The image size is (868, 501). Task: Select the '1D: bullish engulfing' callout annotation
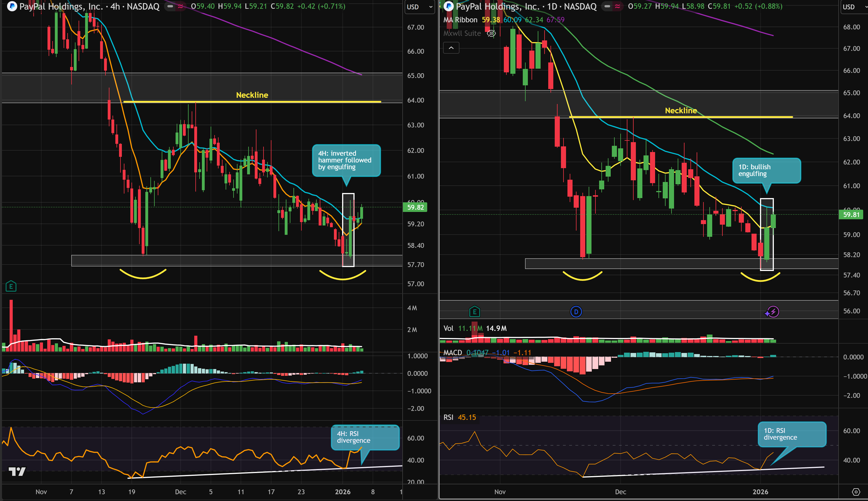[x=766, y=170]
